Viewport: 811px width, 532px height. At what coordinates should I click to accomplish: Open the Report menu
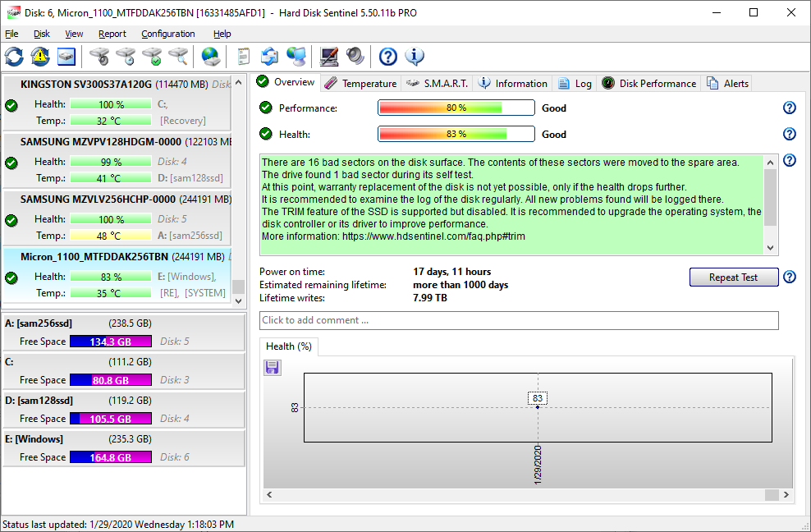112,34
